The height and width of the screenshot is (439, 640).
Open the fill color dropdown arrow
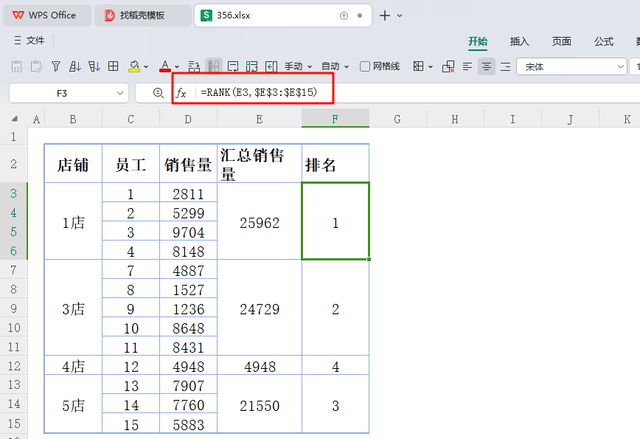tap(146, 67)
